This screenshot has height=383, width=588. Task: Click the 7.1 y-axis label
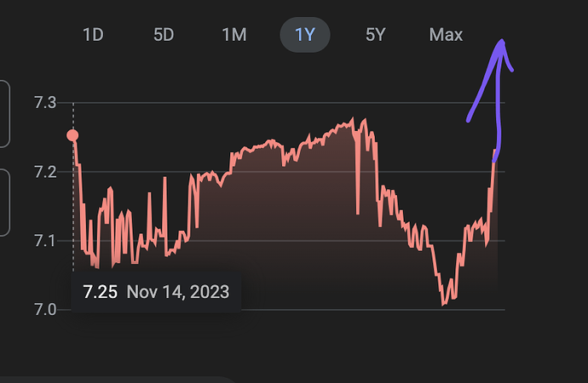tap(45, 241)
